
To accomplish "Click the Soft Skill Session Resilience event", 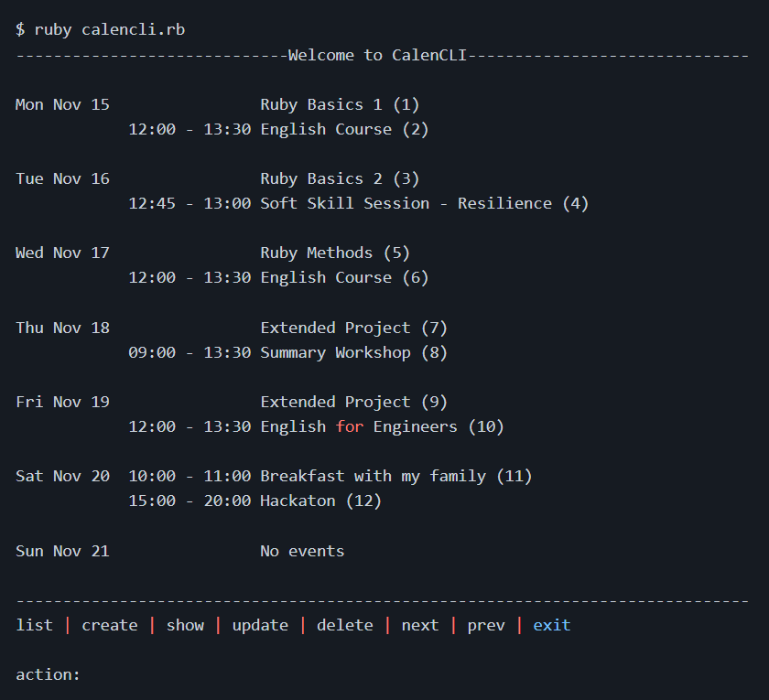I will tap(423, 203).
